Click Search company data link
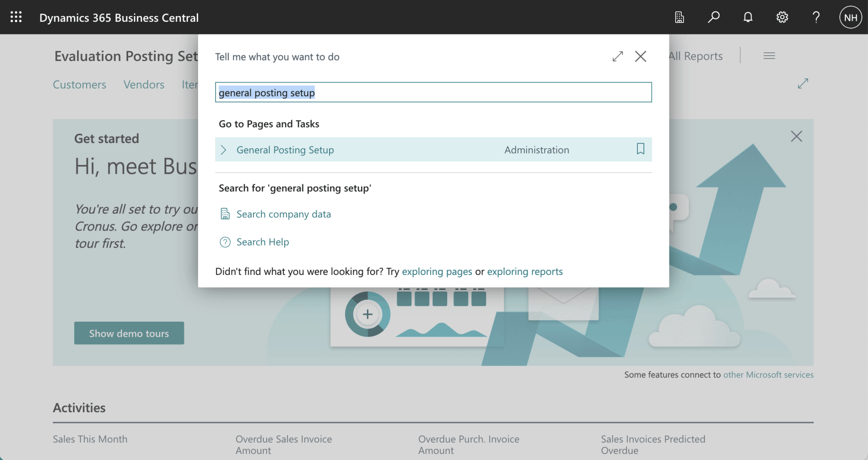The image size is (868, 460). pyautogui.click(x=284, y=214)
